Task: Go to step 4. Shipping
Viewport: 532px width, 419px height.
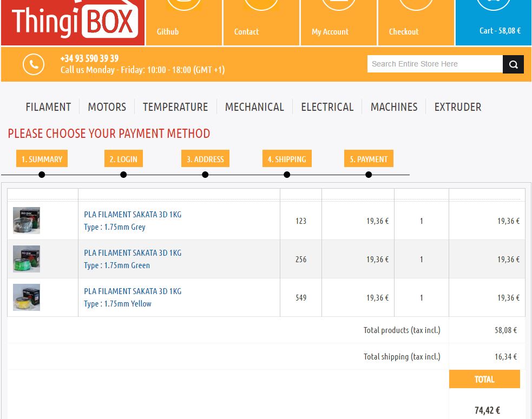Action: [x=287, y=158]
